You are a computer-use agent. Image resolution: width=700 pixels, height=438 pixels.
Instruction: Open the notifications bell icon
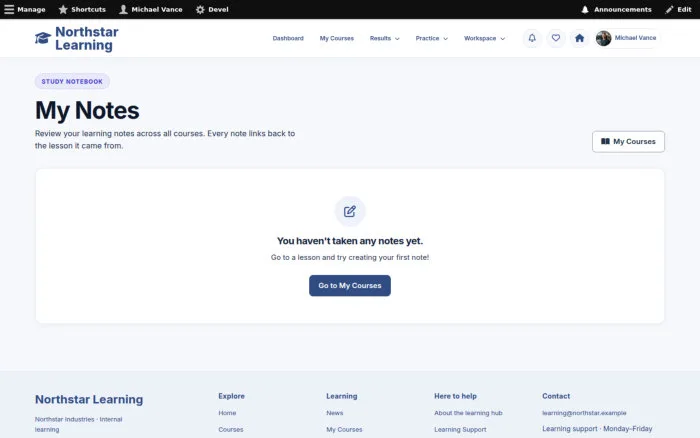(x=532, y=38)
